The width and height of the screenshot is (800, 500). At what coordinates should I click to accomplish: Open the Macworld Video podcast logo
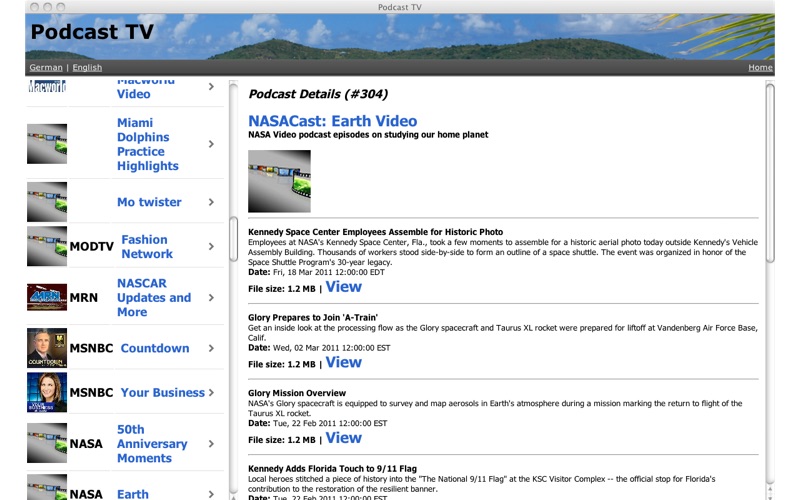tap(47, 87)
